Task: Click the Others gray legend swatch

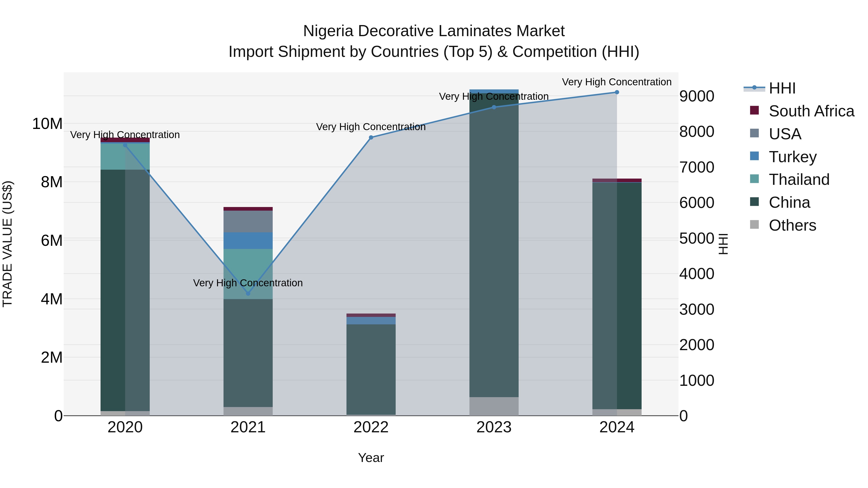Action: point(754,225)
